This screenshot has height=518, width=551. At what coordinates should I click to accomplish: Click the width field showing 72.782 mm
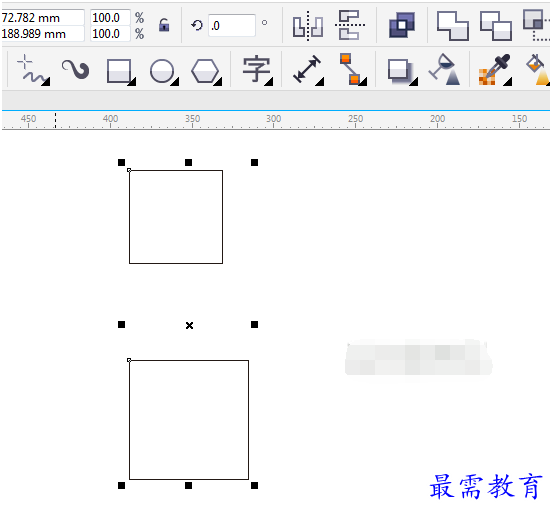[42, 18]
